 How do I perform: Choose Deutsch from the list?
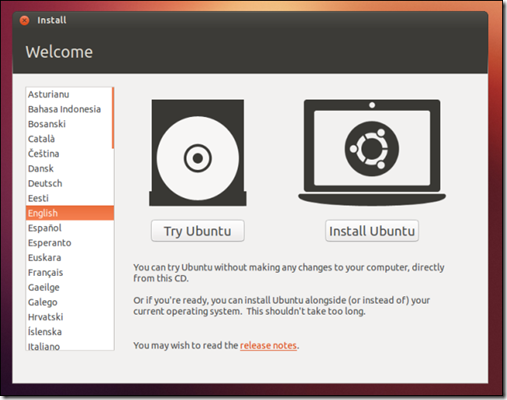(x=69, y=183)
